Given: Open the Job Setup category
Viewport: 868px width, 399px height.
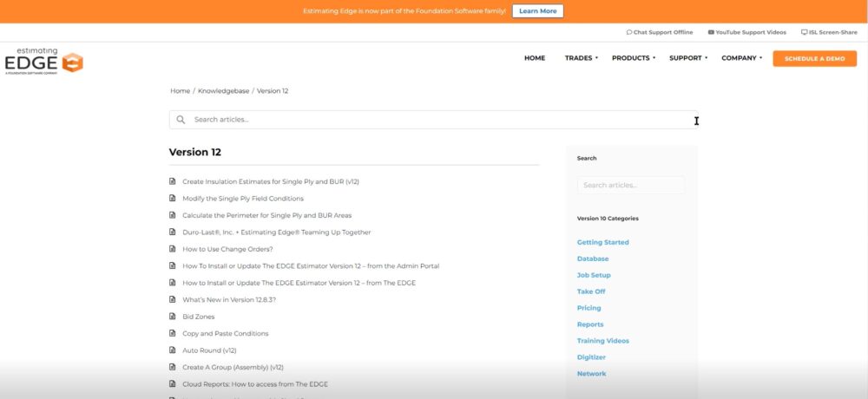Looking at the screenshot, I should point(594,275).
